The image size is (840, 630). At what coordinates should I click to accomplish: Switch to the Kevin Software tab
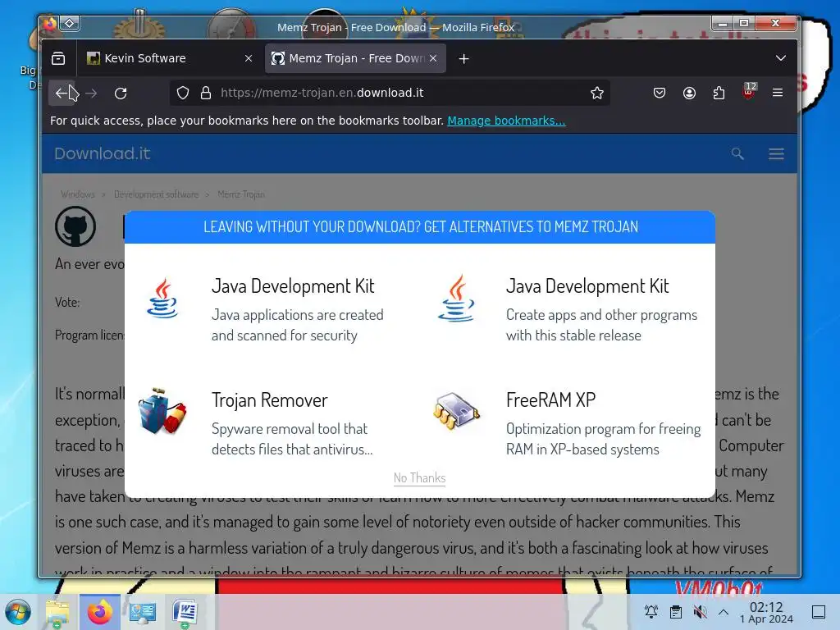click(170, 58)
